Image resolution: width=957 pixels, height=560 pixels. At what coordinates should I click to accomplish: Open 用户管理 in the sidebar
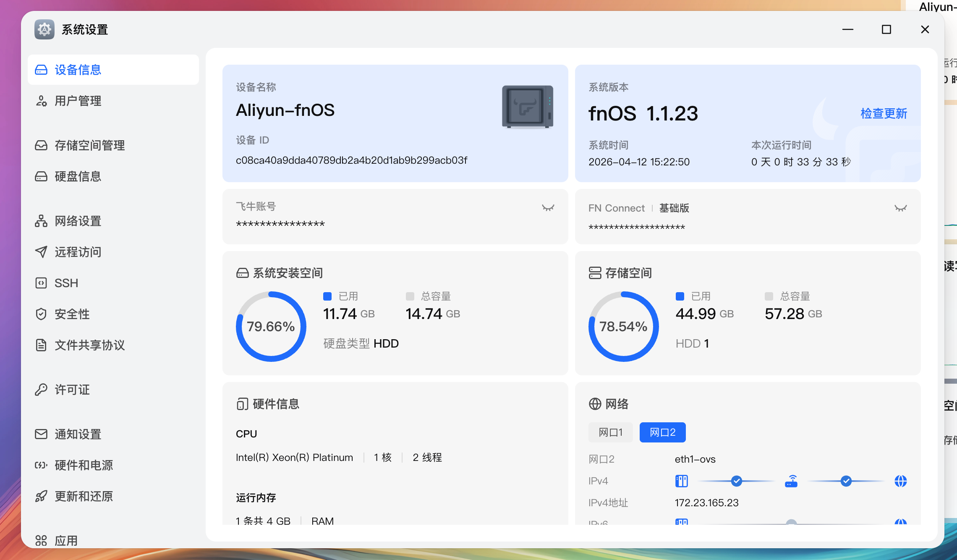pyautogui.click(x=78, y=101)
